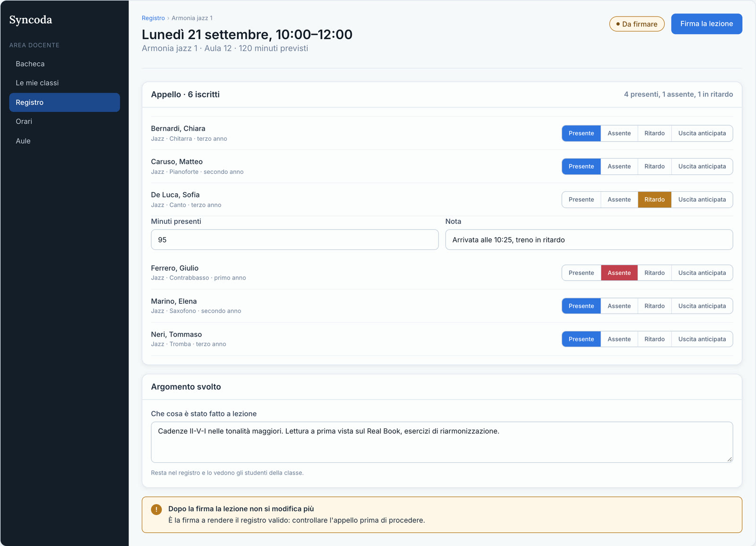Go to Le mie classi
This screenshot has height=546, width=756.
64,83
